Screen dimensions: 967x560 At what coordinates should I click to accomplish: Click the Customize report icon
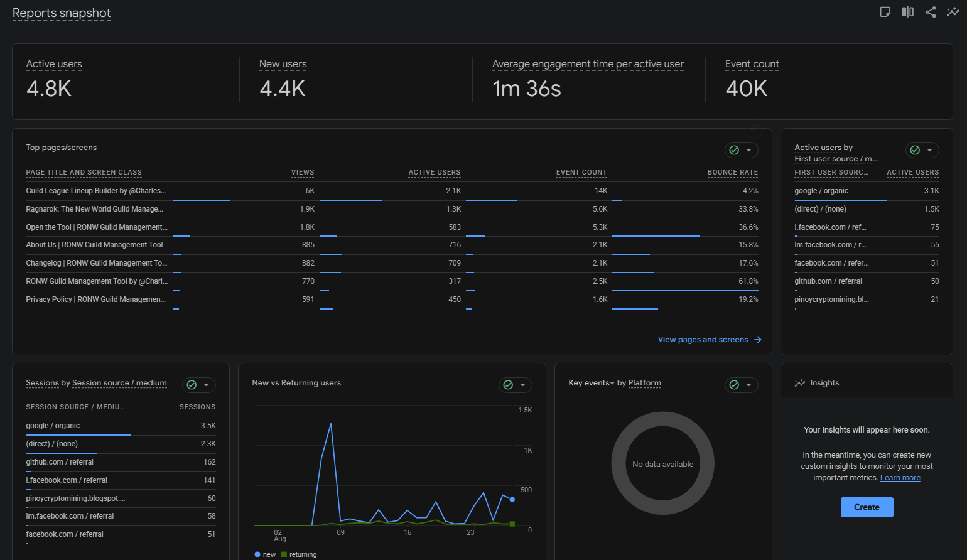pos(885,12)
